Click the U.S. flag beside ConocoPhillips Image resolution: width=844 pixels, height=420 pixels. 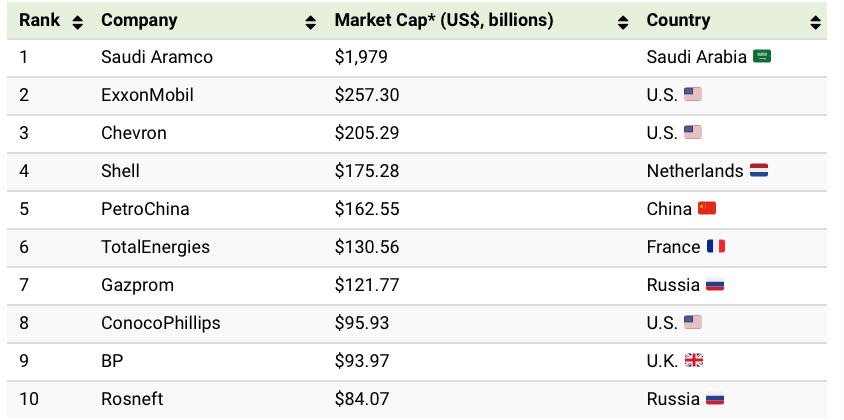click(x=693, y=322)
